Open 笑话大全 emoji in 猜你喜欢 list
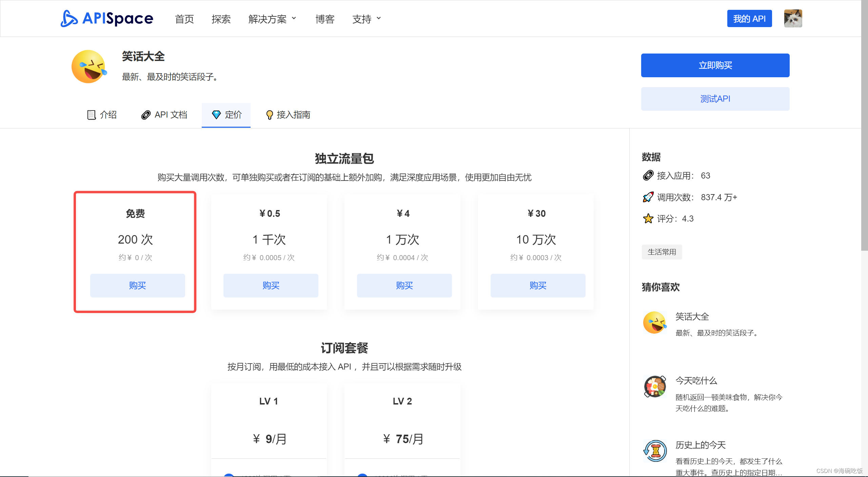 (655, 323)
